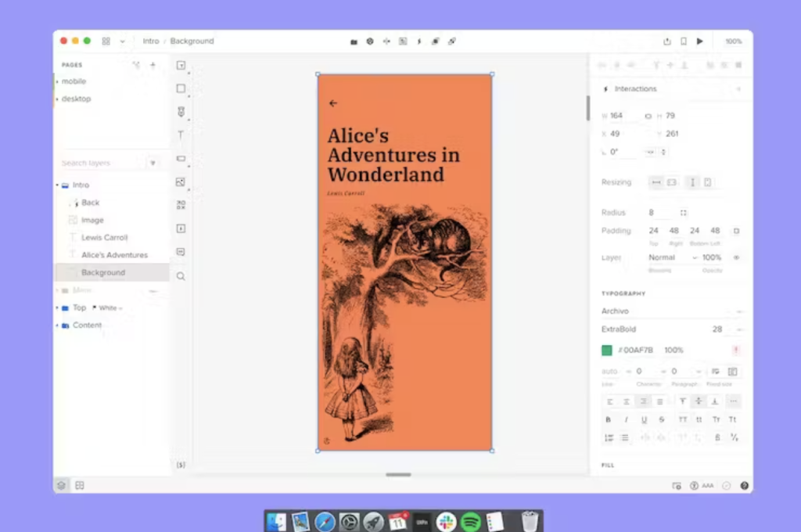Viewport: 801px width, 532px height.
Task: Click the dashboard grid icon in title bar
Action: coord(106,41)
